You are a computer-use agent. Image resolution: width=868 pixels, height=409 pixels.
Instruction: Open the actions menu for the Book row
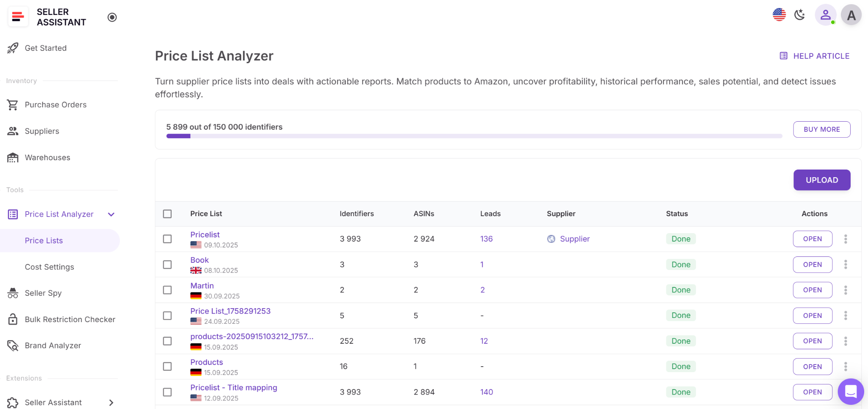pos(846,264)
